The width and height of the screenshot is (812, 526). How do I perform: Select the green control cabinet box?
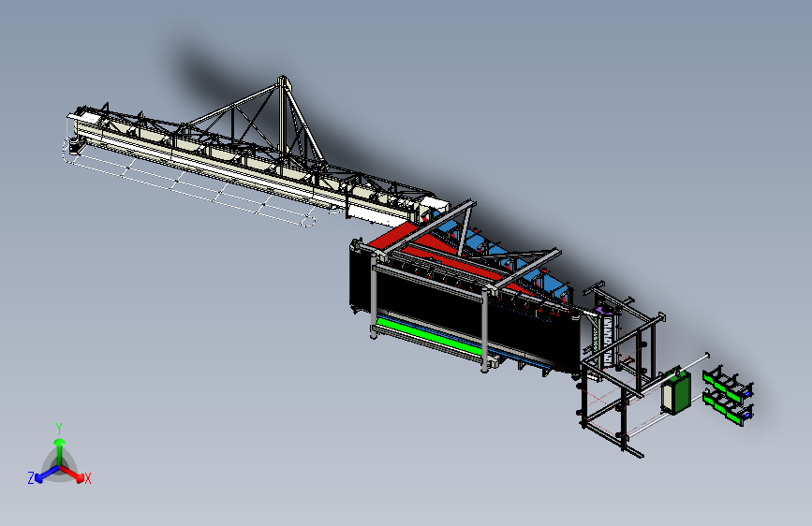coord(675,392)
